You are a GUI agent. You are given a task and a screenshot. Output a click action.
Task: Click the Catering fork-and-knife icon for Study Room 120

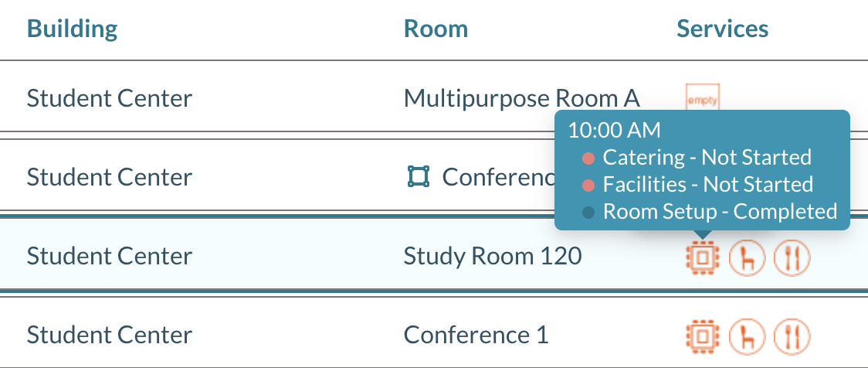792,257
